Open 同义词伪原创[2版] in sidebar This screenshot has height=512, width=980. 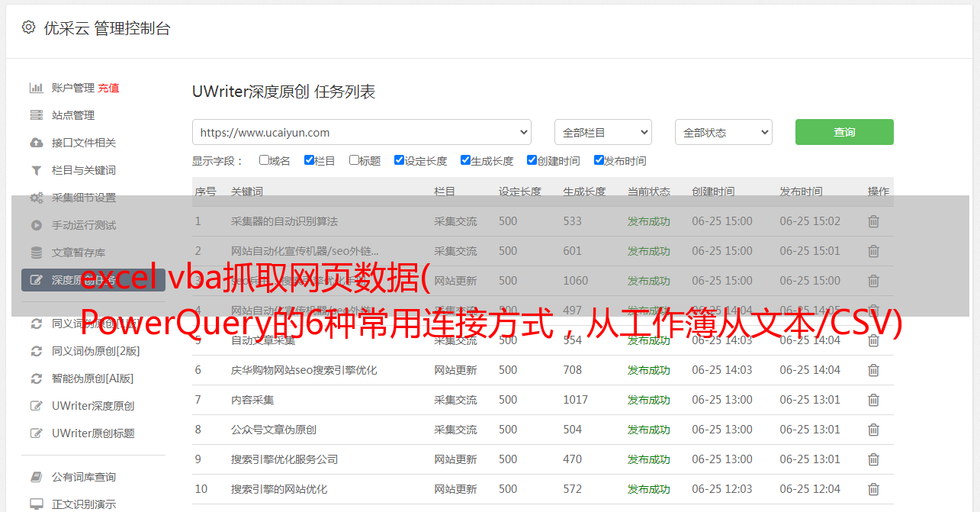pyautogui.click(x=95, y=351)
